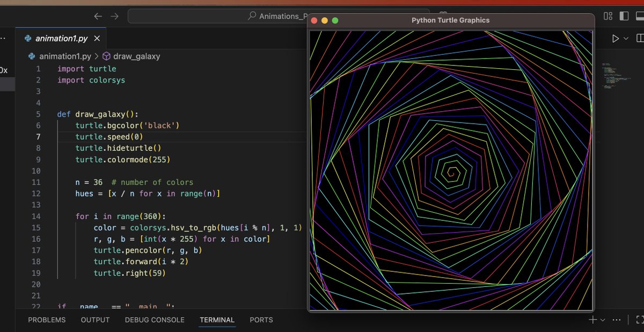
Task: Run the Python file with play icon
Action: coord(616,39)
